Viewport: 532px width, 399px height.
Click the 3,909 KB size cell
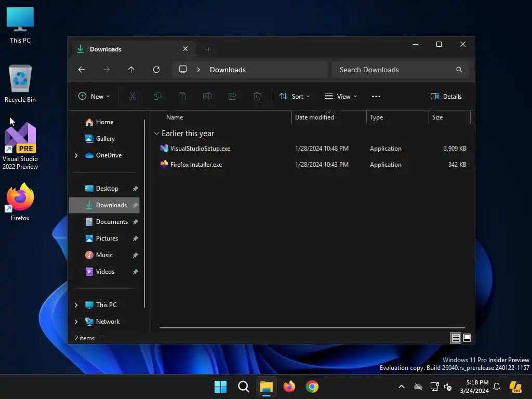[455, 149]
